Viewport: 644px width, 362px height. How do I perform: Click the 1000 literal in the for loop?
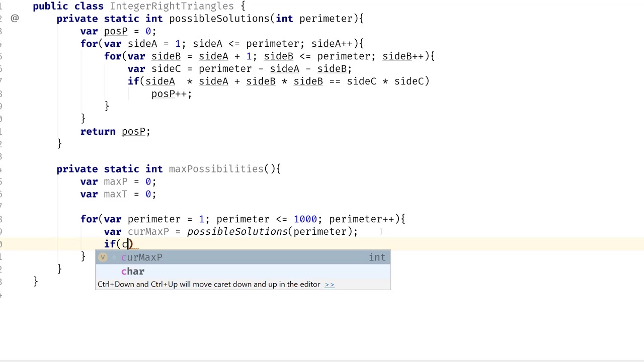point(305,219)
